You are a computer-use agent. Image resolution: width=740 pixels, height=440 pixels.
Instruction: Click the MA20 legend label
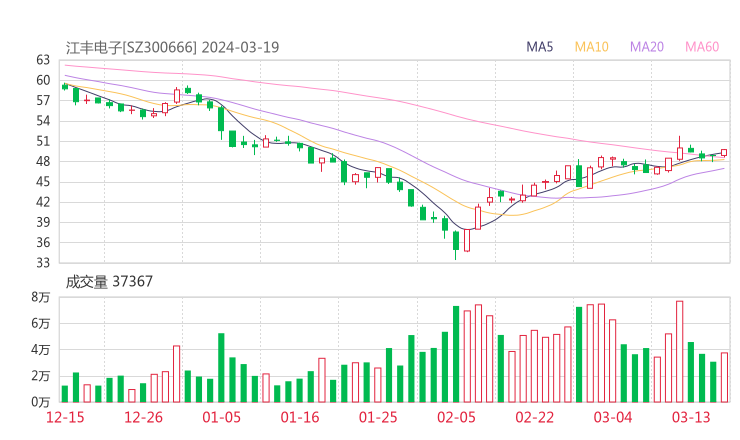point(647,47)
